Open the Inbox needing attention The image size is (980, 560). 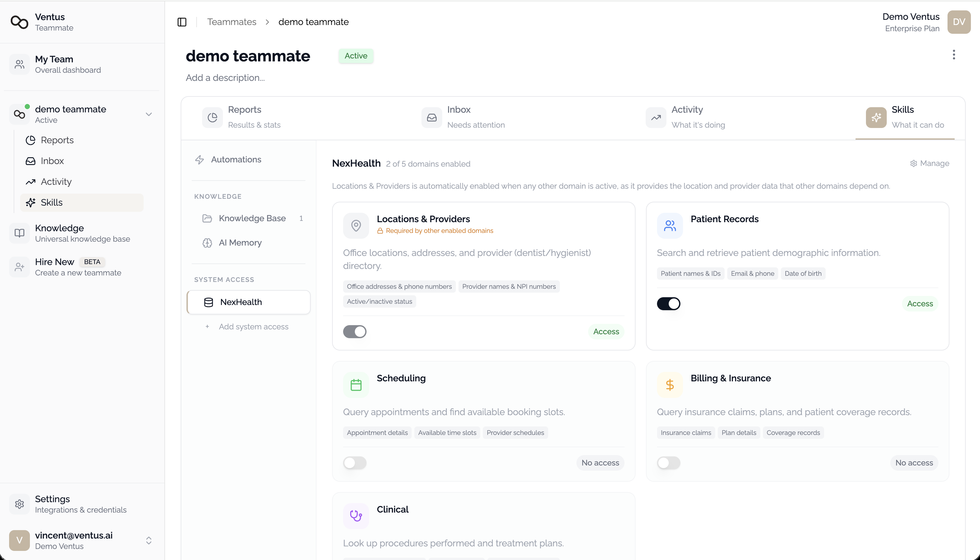coord(459,117)
